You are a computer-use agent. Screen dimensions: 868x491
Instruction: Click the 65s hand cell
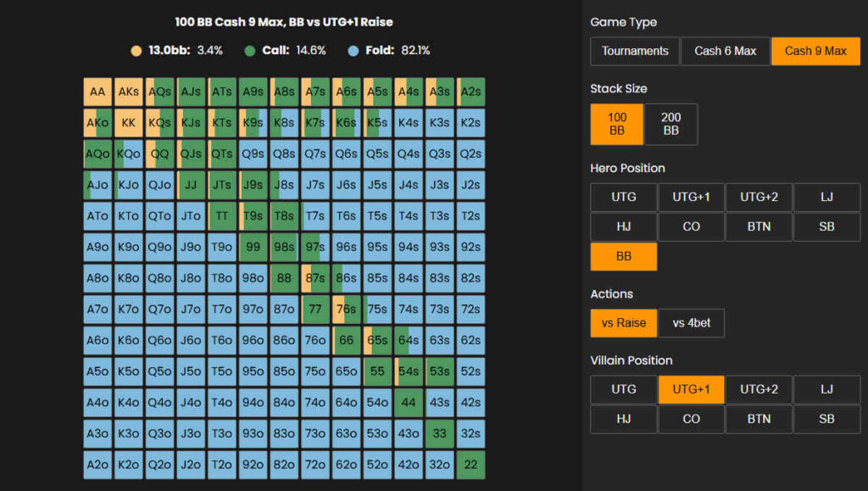coord(377,340)
